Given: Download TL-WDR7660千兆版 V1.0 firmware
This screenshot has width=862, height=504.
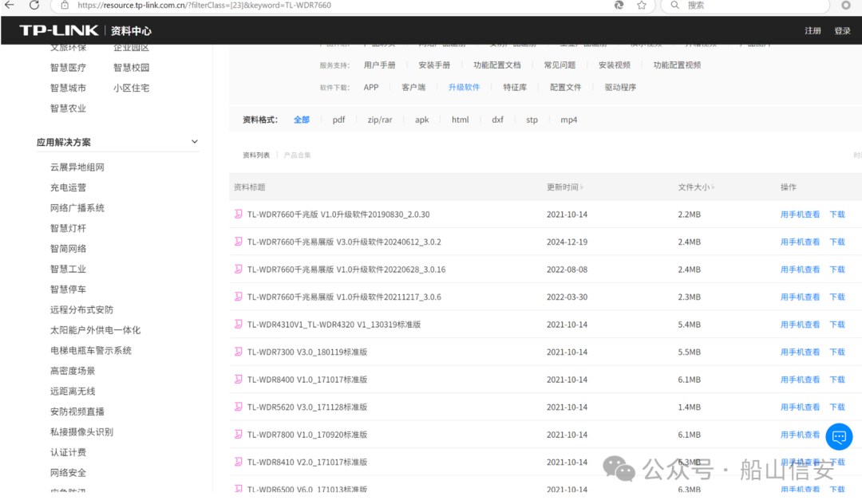Looking at the screenshot, I should [x=837, y=214].
